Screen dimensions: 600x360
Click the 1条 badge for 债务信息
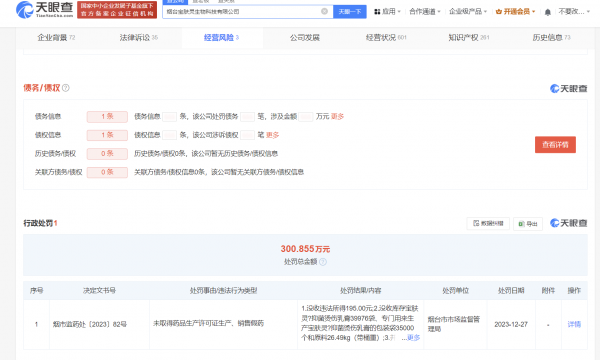[x=107, y=116]
